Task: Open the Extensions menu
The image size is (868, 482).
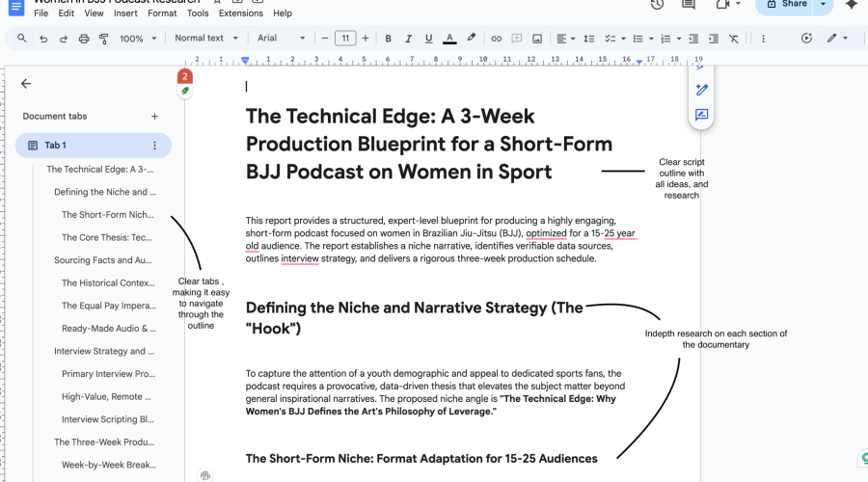Action: [241, 13]
